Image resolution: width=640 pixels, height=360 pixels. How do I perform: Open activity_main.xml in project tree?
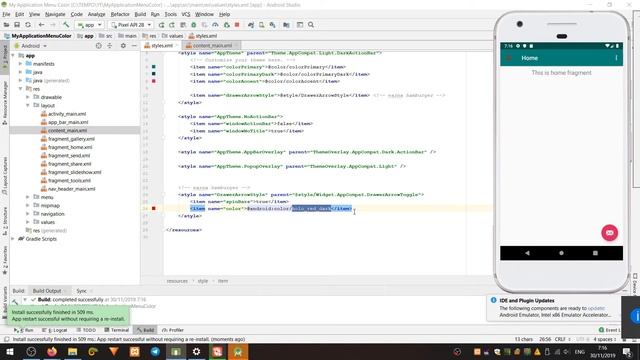pos(67,114)
